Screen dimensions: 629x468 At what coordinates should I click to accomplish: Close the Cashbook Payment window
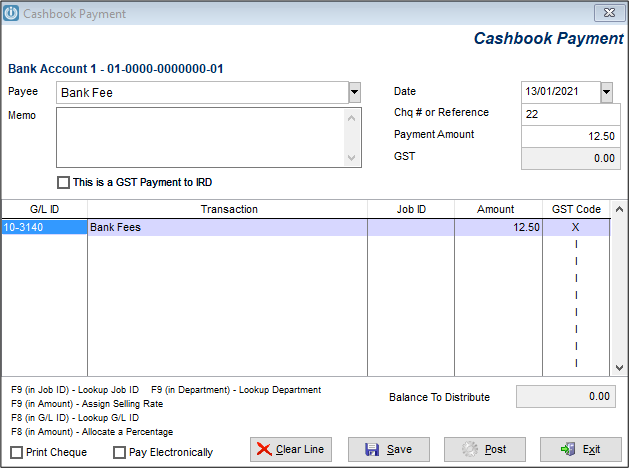click(x=609, y=13)
